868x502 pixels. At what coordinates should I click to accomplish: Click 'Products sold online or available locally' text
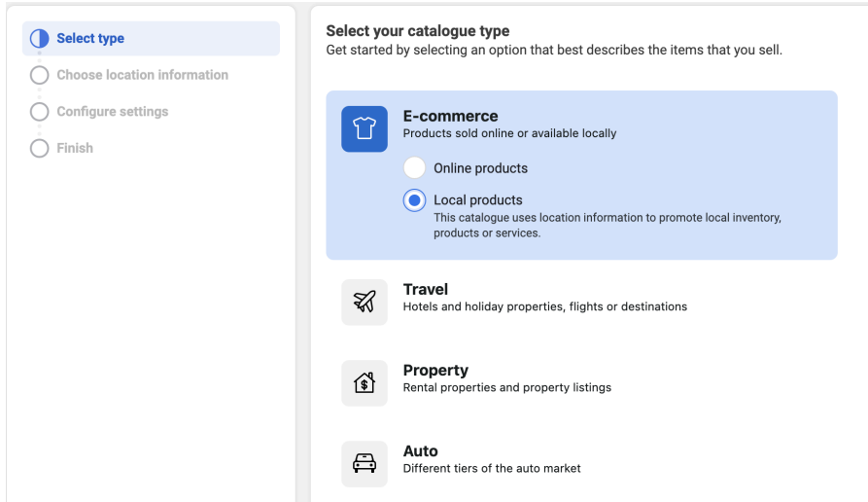(509, 133)
